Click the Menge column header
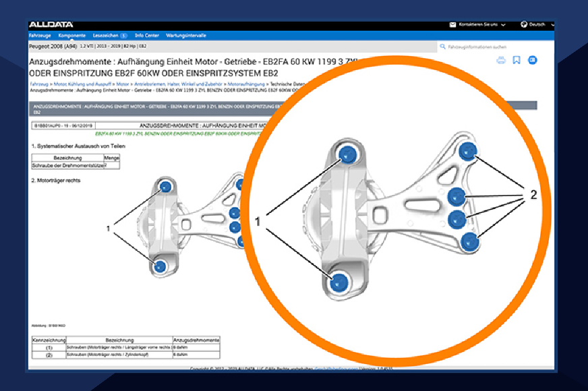Screen dimensions: 588x391 [x=111, y=158]
